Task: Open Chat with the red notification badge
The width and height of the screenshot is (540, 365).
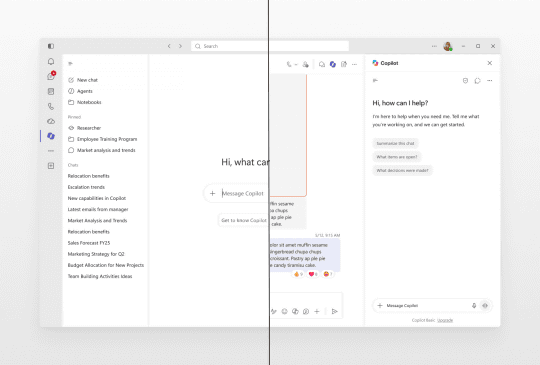Action: pyautogui.click(x=51, y=76)
